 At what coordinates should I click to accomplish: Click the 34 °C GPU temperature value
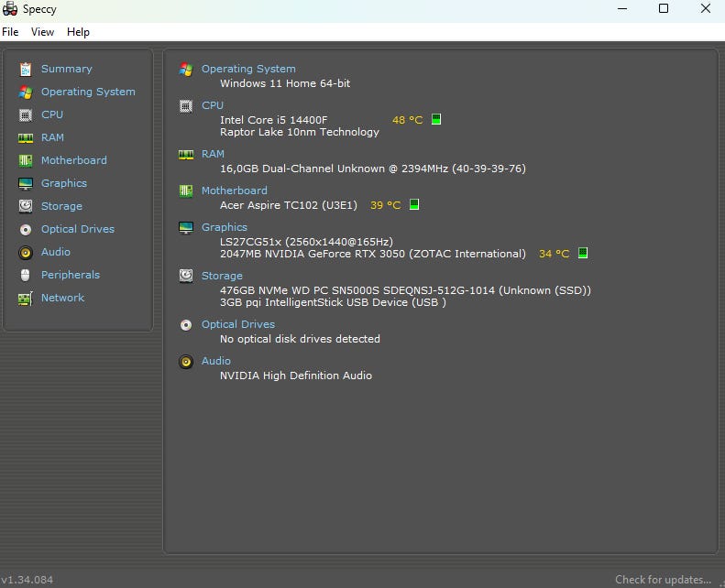coord(554,254)
